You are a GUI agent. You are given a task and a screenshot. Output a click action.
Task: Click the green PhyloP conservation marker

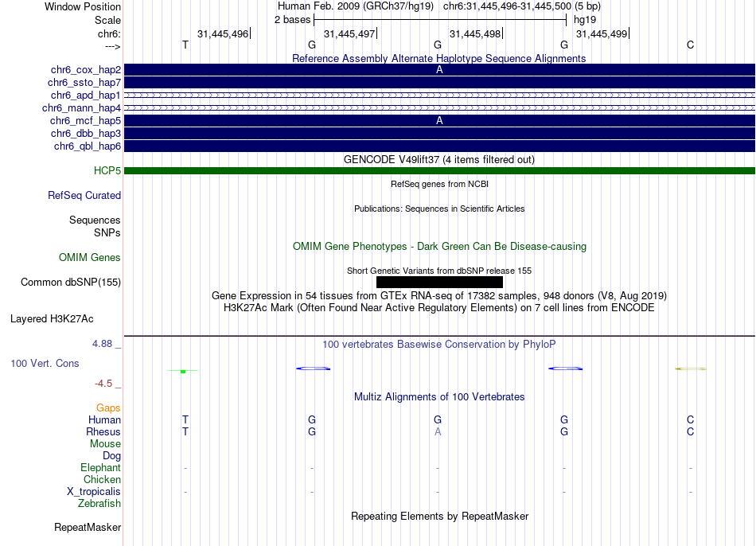(183, 371)
